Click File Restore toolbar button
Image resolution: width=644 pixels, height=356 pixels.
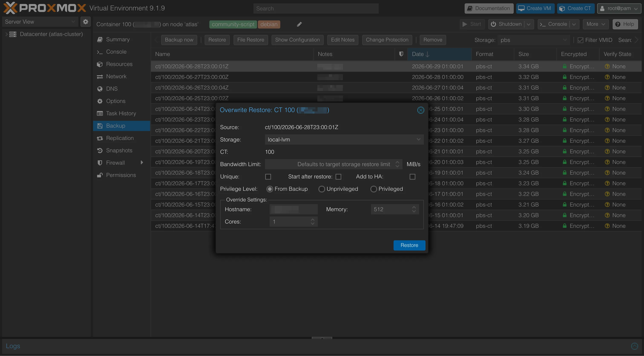coord(250,40)
